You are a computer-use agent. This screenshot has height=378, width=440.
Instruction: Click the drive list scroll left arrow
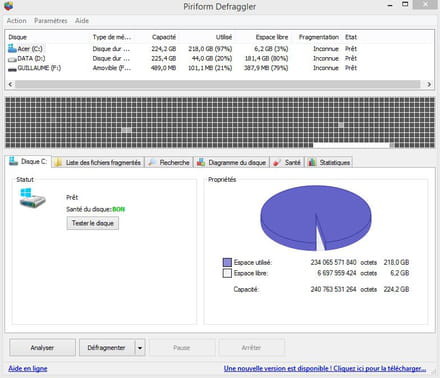(10, 84)
